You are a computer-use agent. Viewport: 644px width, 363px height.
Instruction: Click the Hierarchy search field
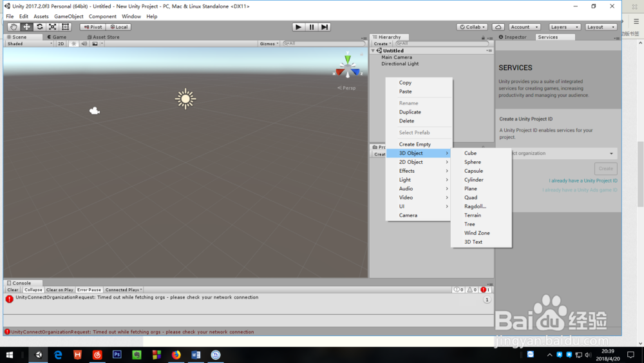pyautogui.click(x=442, y=44)
